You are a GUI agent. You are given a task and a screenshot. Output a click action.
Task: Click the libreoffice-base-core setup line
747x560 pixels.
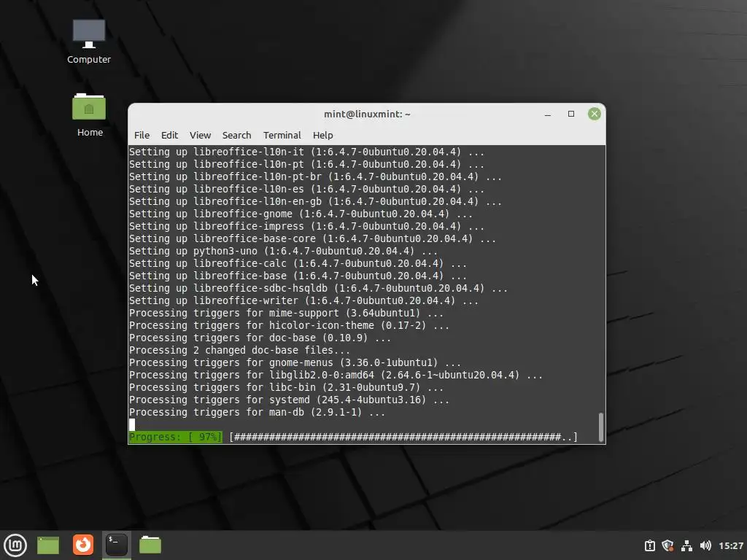coord(312,238)
